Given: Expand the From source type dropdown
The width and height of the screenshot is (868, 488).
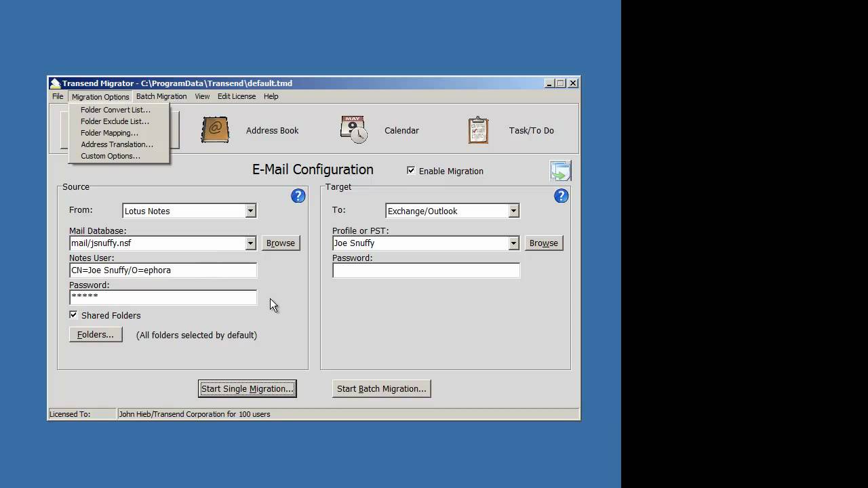Looking at the screenshot, I should (250, 211).
